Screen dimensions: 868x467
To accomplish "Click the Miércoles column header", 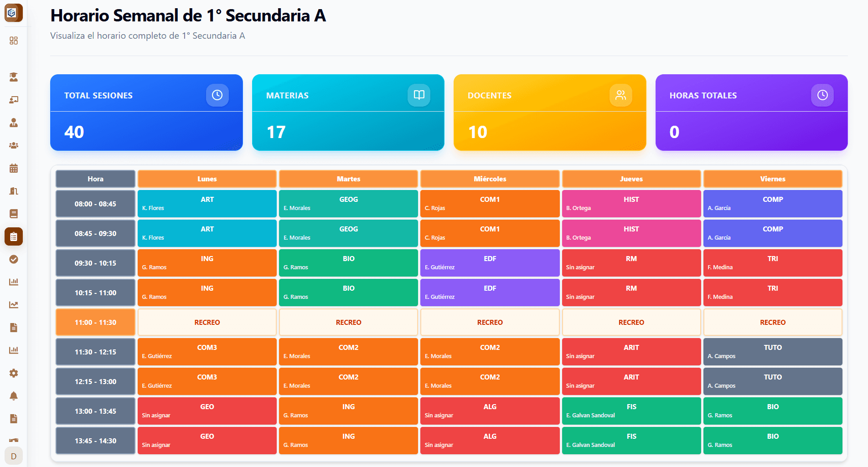I will (x=490, y=179).
